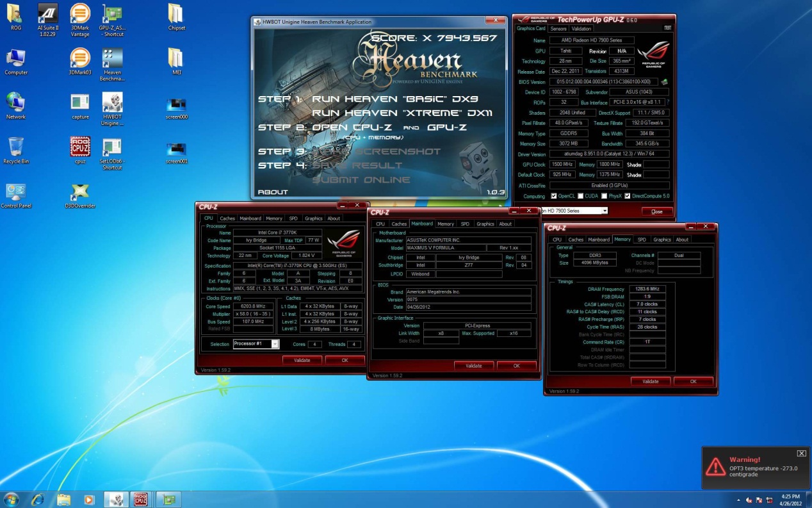
Task: Click Close button in GPU-Z
Action: [x=656, y=211]
